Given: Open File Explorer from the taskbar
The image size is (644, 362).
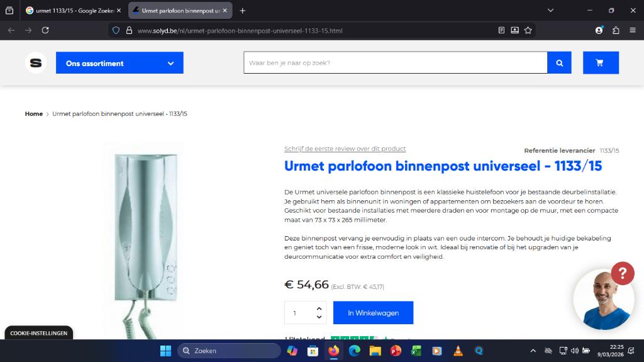Looking at the screenshot, I should pyautogui.click(x=375, y=351).
